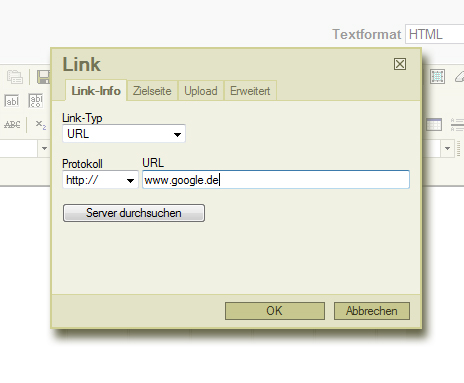Viewport: 464px width, 383px height.
Task: Confirm the link with OK
Action: tap(275, 311)
